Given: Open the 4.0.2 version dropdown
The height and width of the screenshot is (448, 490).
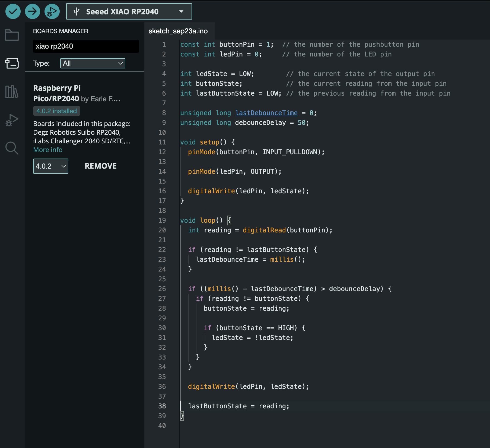Looking at the screenshot, I should pyautogui.click(x=51, y=166).
